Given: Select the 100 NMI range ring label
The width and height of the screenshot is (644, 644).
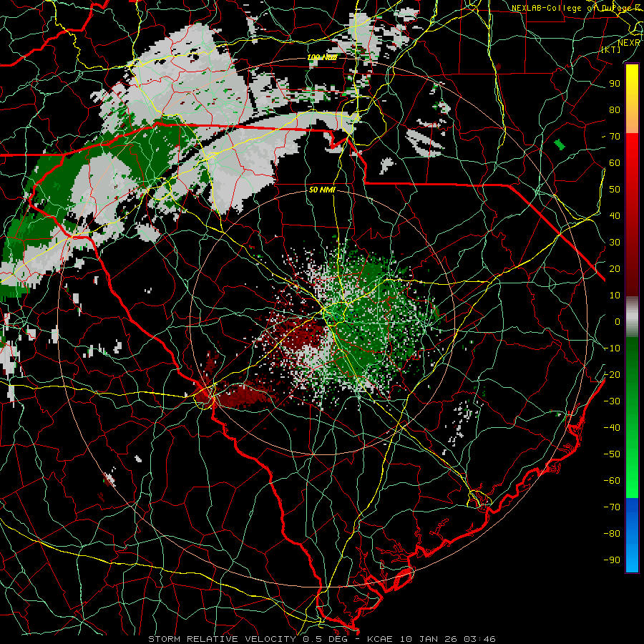Looking at the screenshot, I should [323, 57].
